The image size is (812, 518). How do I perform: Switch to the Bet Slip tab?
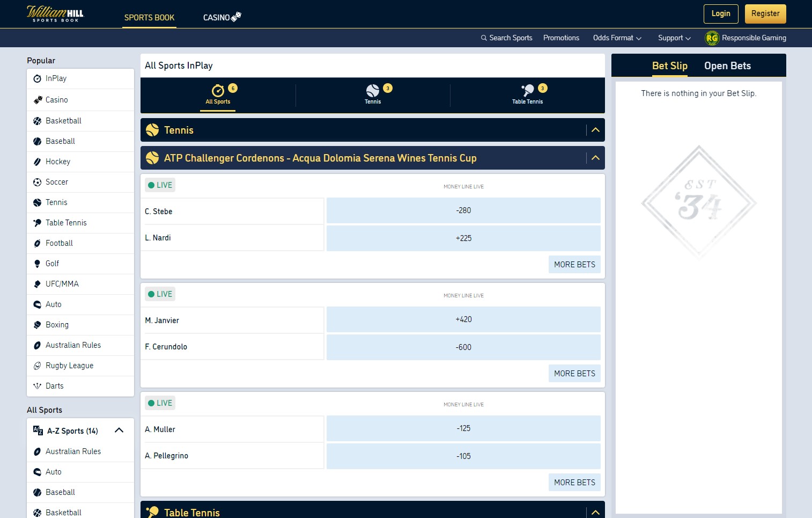(x=669, y=66)
